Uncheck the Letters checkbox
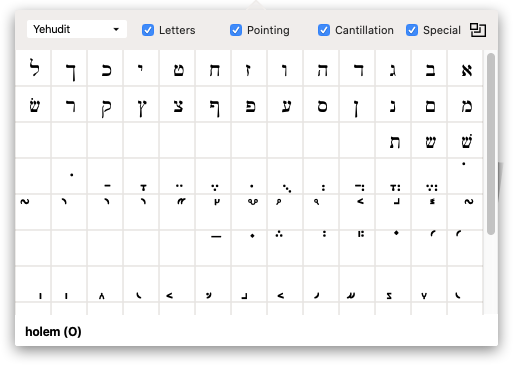513x365 pixels. (148, 30)
